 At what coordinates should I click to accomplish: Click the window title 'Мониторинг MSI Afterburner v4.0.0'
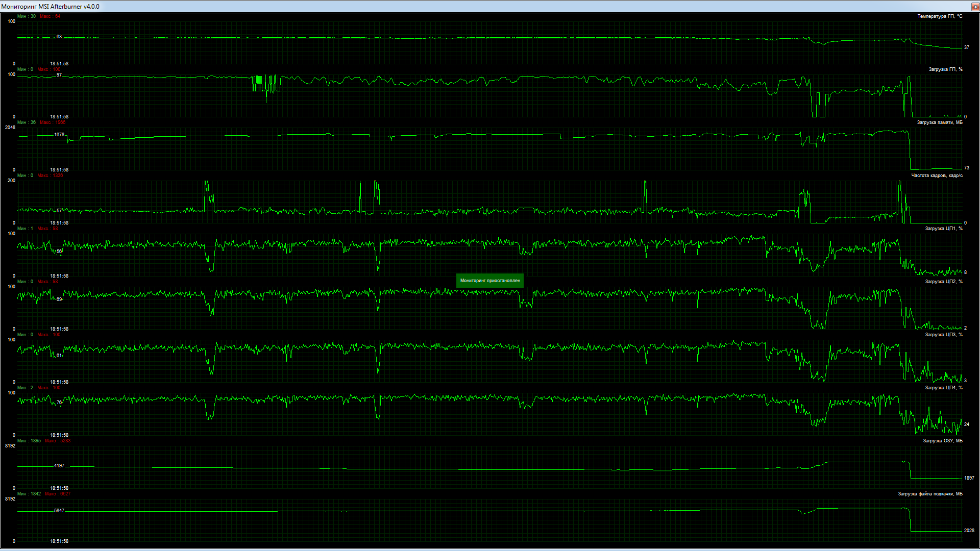point(51,6)
